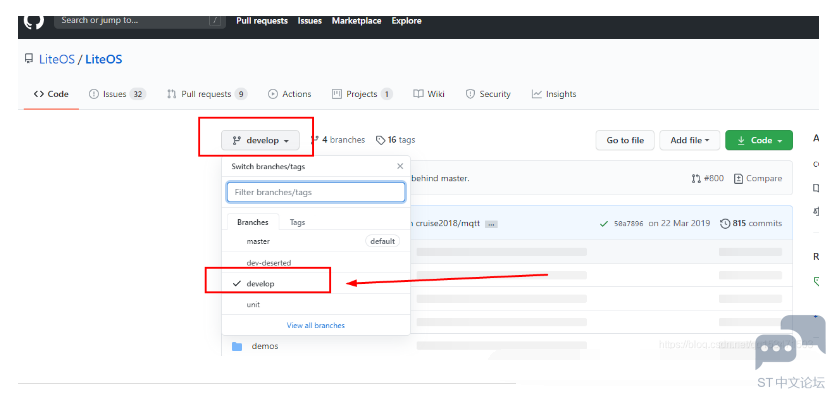Viewport: 834px width, 398px height.
Task: Go to Marketplace
Action: [x=356, y=21]
